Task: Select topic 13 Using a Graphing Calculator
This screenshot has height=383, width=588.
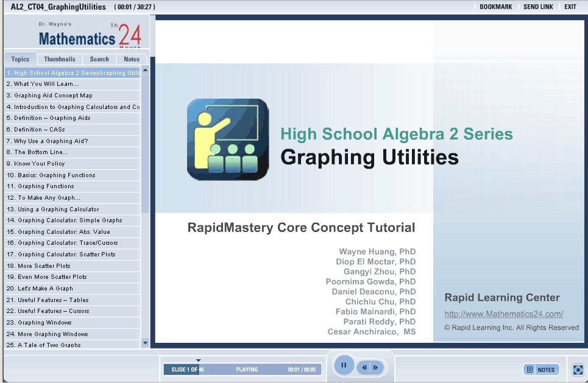Action: pyautogui.click(x=52, y=209)
